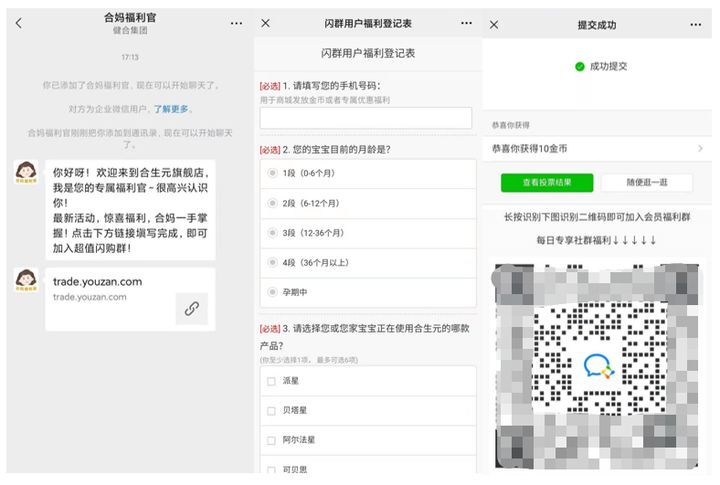Viewport: 720px width, 485px height.
Task: Click the 了解更多 link
Action: [x=171, y=109]
